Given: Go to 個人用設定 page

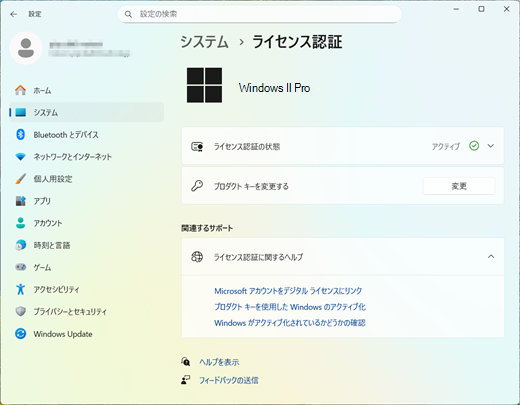Looking at the screenshot, I should coord(87,179).
